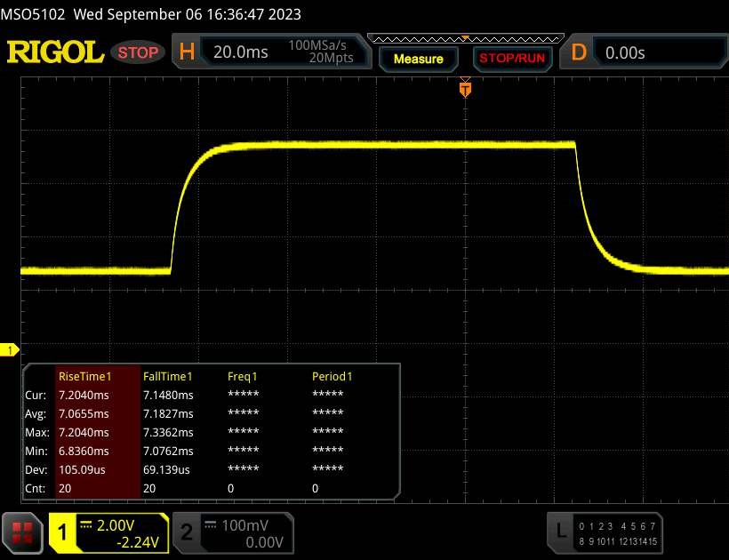Open the 100MSa/s sample rate setting

tap(321, 45)
